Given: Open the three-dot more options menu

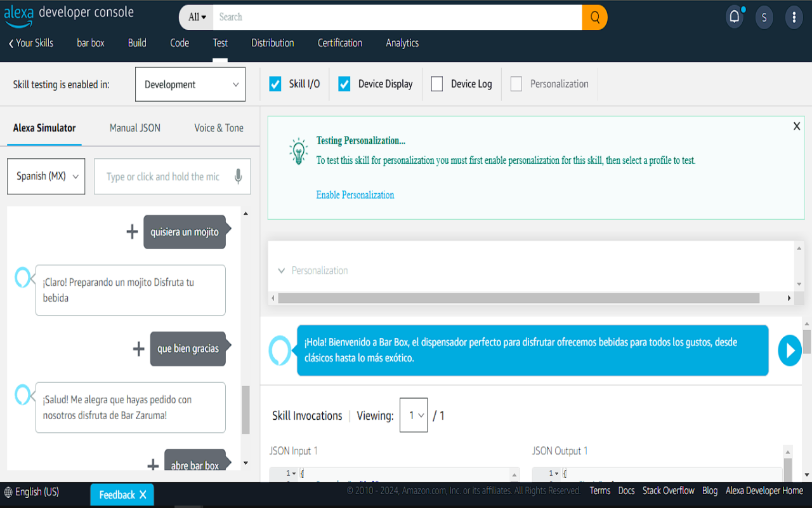Looking at the screenshot, I should [x=794, y=18].
